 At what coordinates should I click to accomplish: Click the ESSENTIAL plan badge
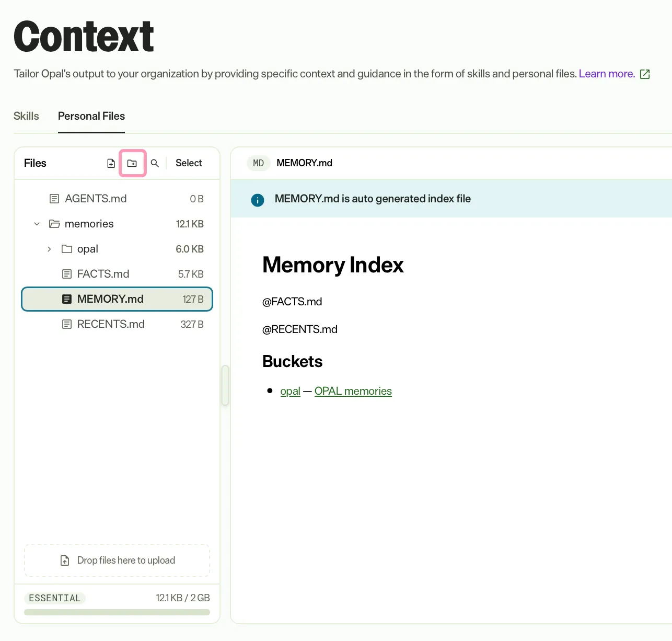tap(55, 598)
